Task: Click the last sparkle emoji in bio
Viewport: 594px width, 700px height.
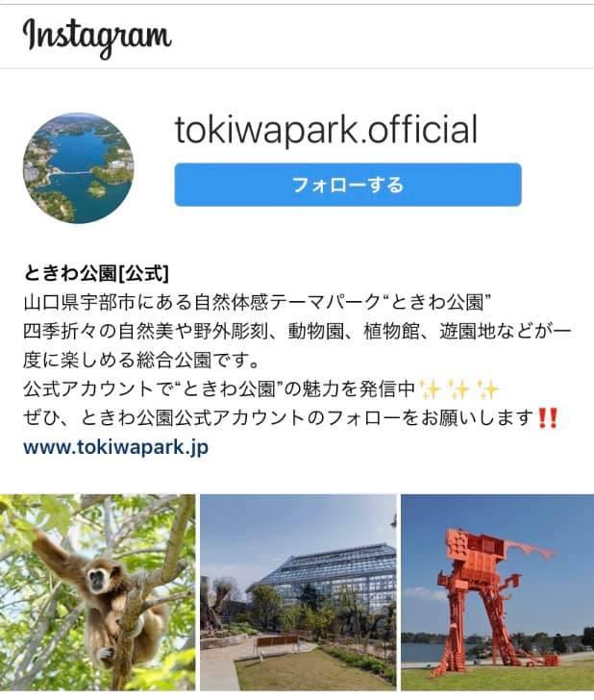Action: click(487, 389)
